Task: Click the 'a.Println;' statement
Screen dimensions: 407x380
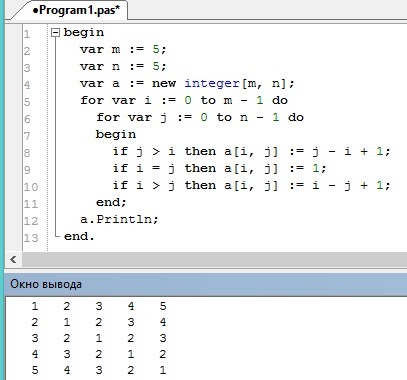Action: click(x=119, y=219)
